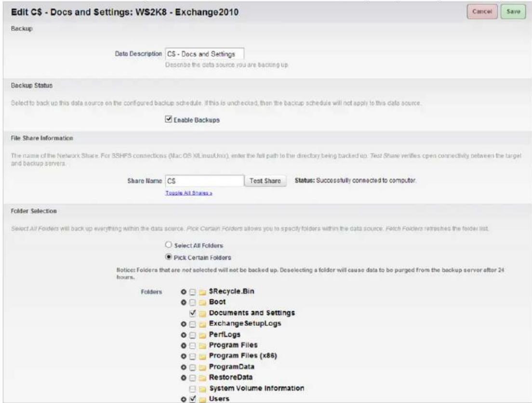Screen dimensions: 532x403
Task: Click the Data Description input field
Action: click(x=205, y=54)
